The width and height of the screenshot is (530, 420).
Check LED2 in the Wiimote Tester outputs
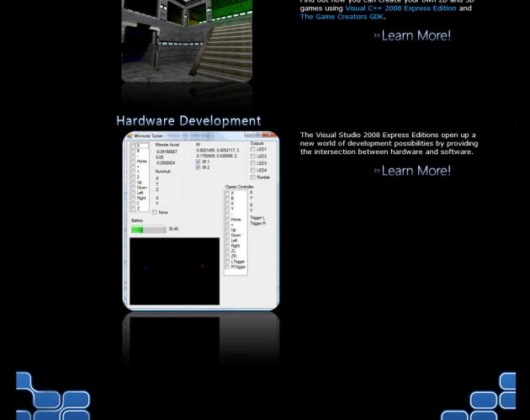252,157
